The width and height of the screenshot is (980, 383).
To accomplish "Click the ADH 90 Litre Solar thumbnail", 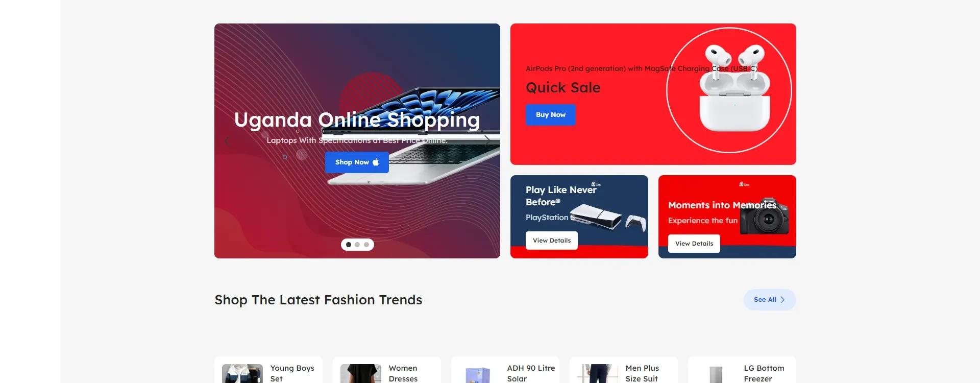I will pos(479,374).
